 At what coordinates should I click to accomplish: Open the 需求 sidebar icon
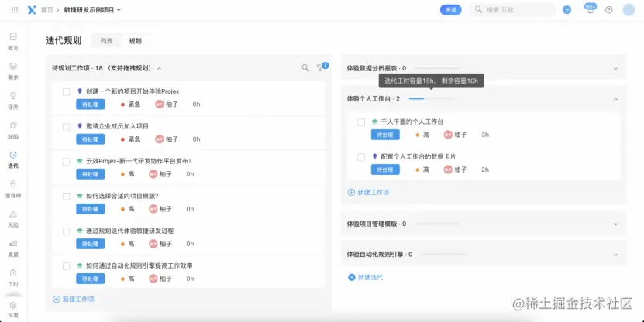click(x=13, y=66)
